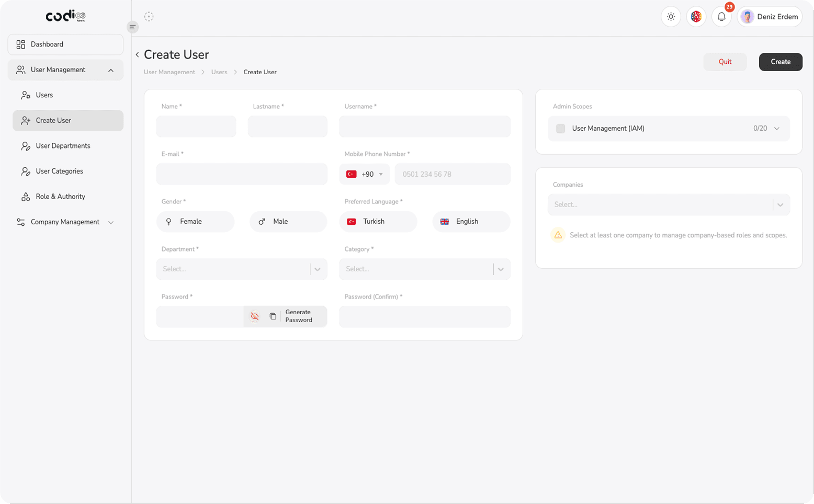Click Users breadcrumb link
This screenshot has height=504, width=814.
tap(219, 72)
